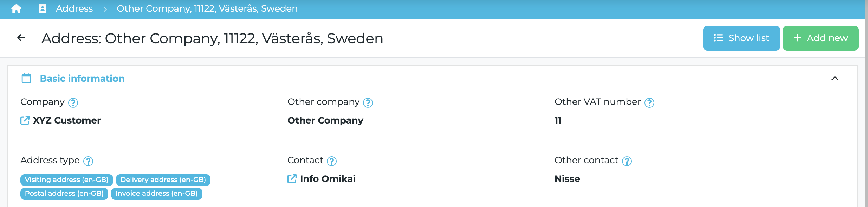Open help for Other company field
The width and height of the screenshot is (868, 207).
pos(368,103)
